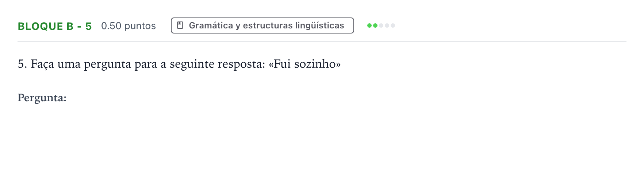Click the quoted answer «Fui sozinho»
Image resolution: width=644 pixels, height=177 pixels.
point(305,64)
